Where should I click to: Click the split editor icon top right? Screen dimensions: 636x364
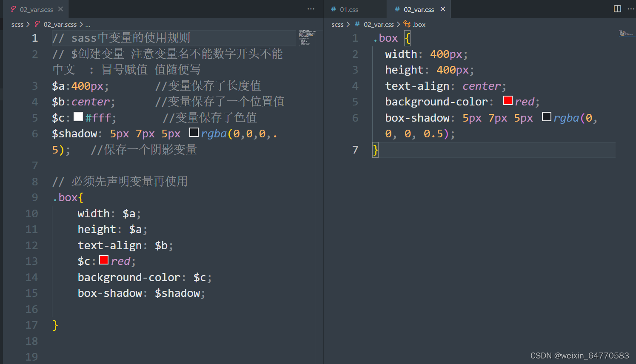pyautogui.click(x=617, y=9)
